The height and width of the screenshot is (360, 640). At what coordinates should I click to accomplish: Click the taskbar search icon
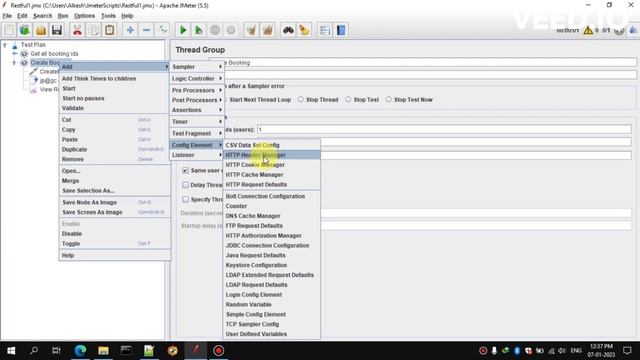coord(34,351)
